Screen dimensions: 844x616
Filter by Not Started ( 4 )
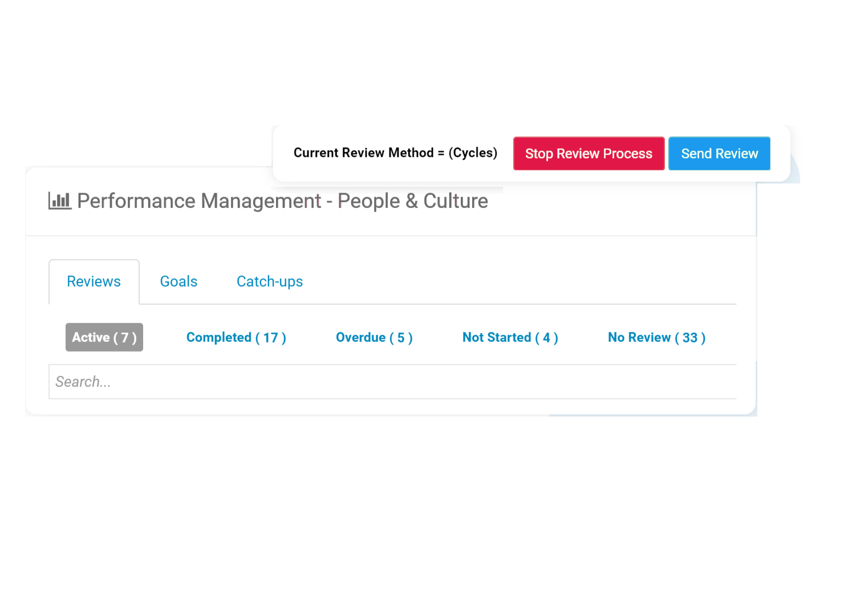510,337
